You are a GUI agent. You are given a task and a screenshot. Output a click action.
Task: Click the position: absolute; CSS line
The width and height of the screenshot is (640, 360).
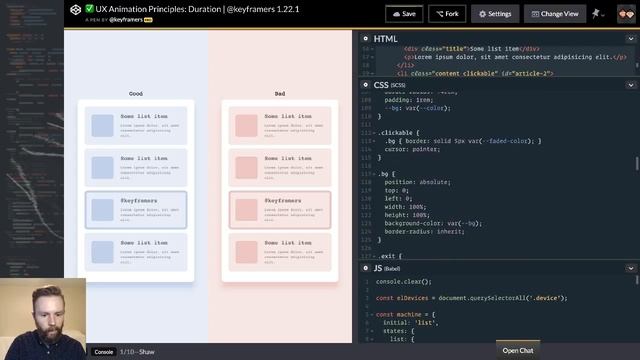tap(417, 182)
